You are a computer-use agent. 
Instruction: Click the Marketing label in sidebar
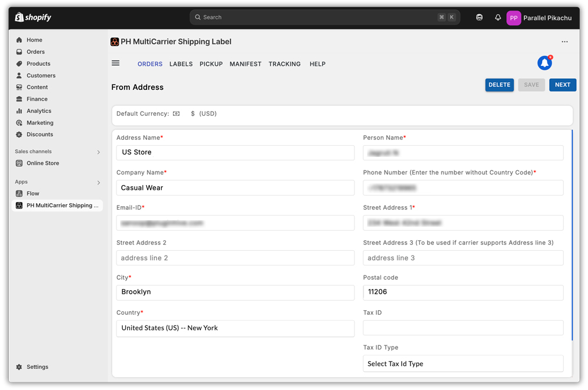40,123
